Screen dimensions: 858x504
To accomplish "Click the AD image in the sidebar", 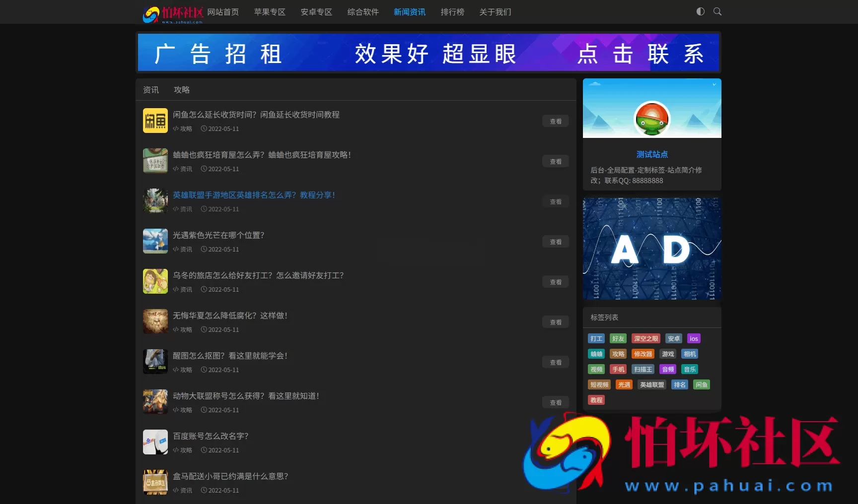I will [652, 249].
